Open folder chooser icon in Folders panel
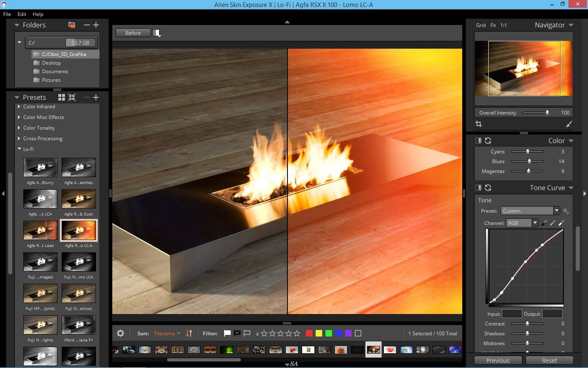Image resolution: width=588 pixels, height=368 pixels. click(x=72, y=25)
